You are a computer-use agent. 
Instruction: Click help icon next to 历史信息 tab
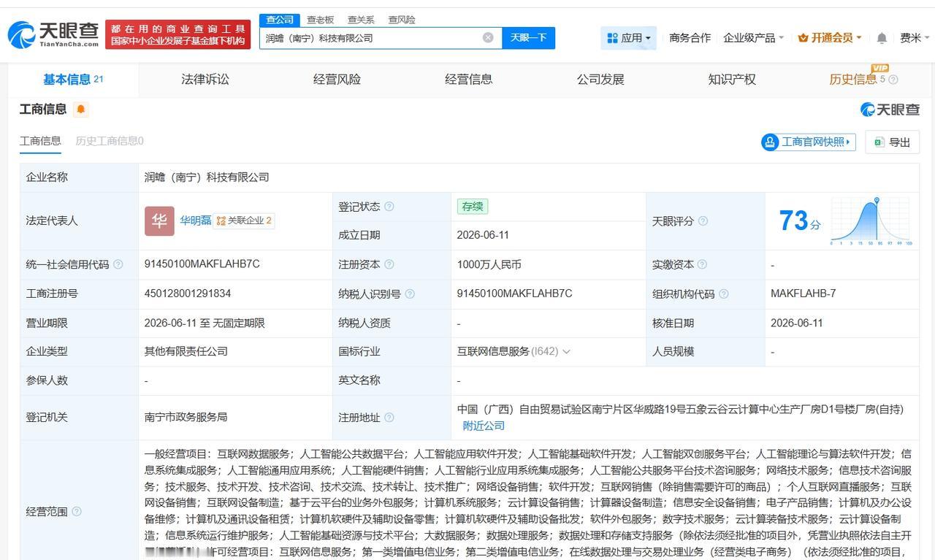893,80
